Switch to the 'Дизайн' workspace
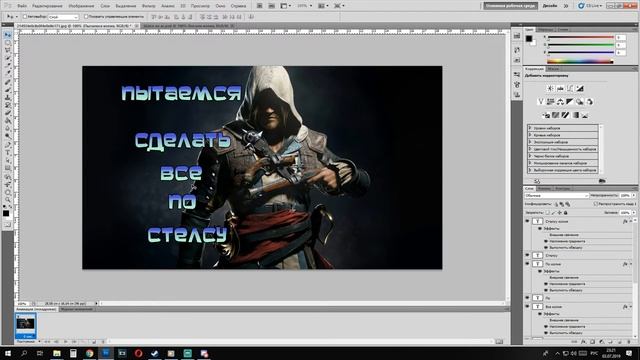The height and width of the screenshot is (360, 640). click(549, 6)
